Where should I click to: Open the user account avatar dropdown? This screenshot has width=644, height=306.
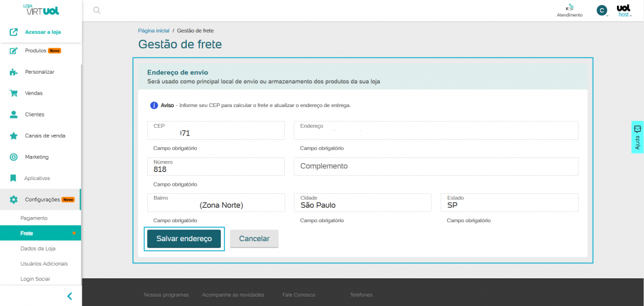(602, 10)
